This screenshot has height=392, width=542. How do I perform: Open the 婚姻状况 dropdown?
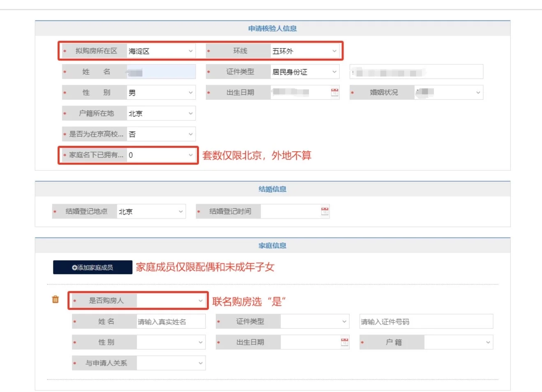pos(449,92)
